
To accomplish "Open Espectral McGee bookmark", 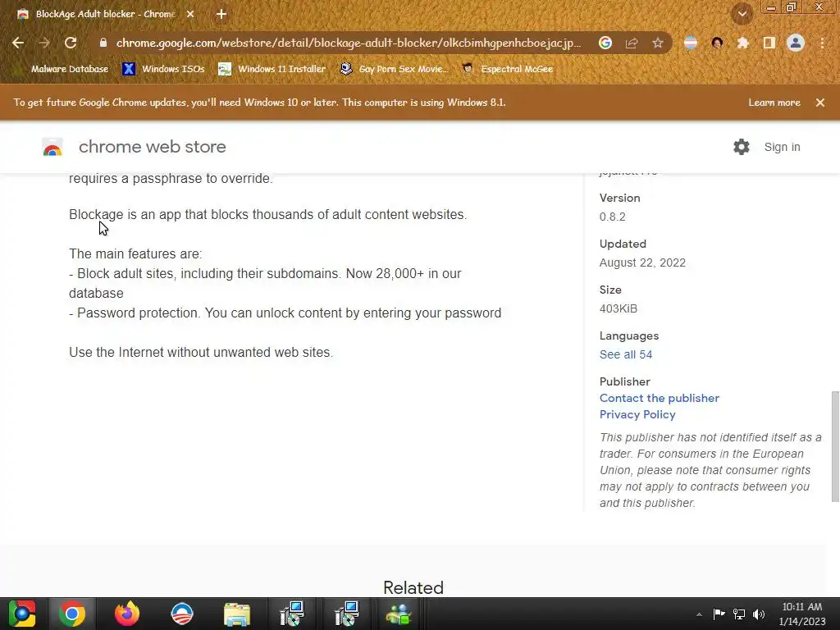I will pos(508,69).
